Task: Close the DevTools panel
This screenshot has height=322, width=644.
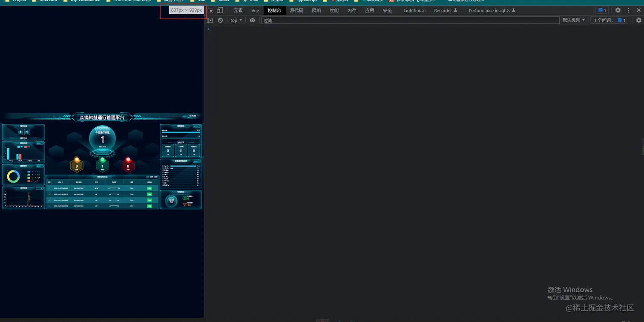Action: pos(638,11)
